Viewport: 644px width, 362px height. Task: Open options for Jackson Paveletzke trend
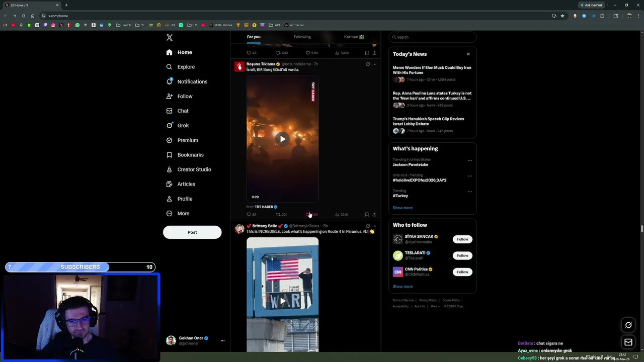point(470,160)
